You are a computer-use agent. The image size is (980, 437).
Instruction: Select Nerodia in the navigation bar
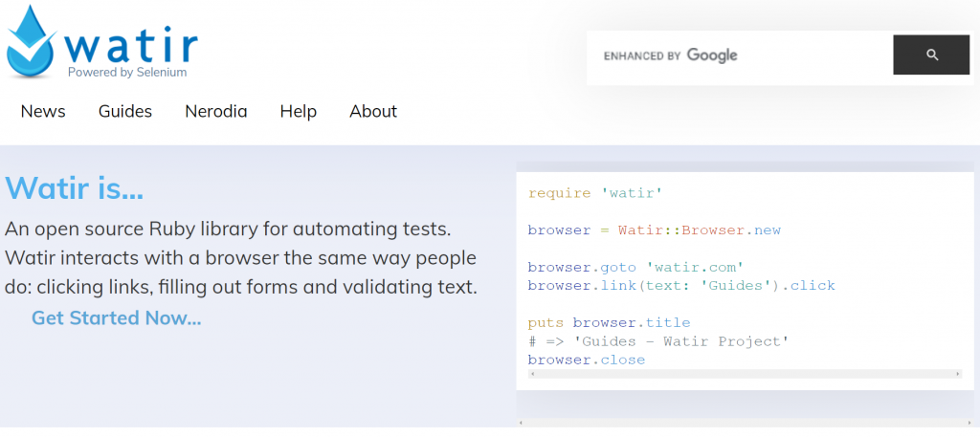[216, 111]
